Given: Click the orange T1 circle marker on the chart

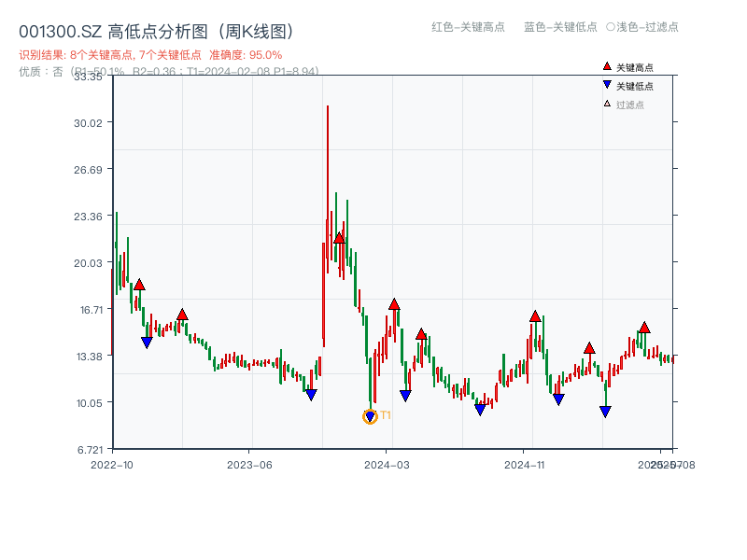Looking at the screenshot, I should [370, 417].
